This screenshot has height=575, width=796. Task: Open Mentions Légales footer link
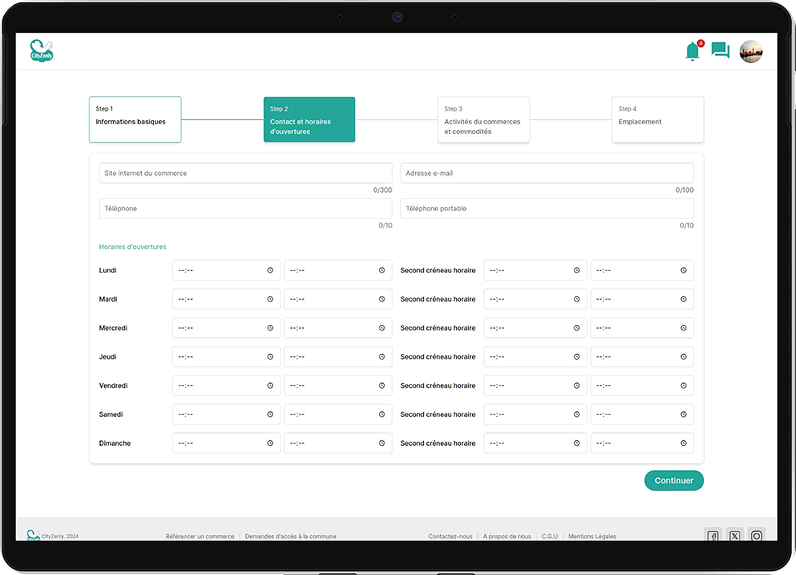coord(592,536)
